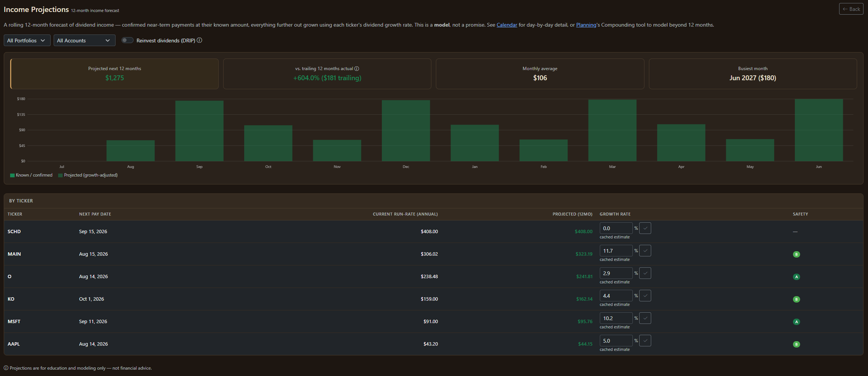Click the Apr bar in chart

[x=681, y=143]
